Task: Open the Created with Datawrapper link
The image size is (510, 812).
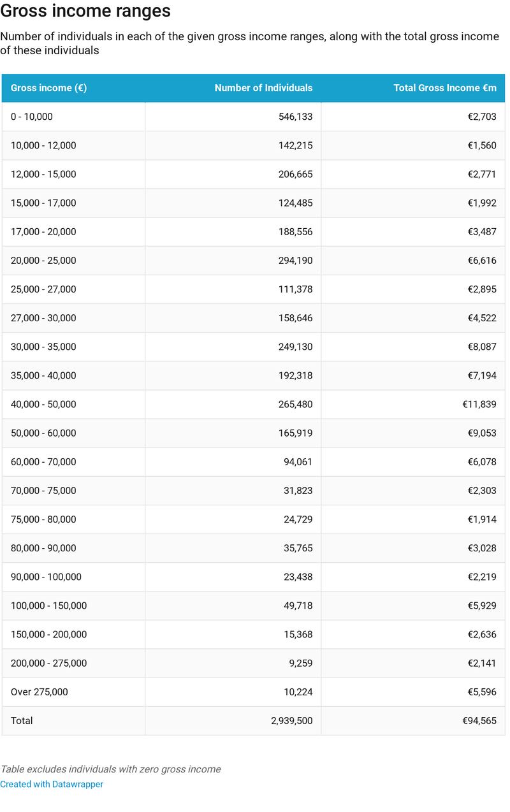Action: click(52, 785)
